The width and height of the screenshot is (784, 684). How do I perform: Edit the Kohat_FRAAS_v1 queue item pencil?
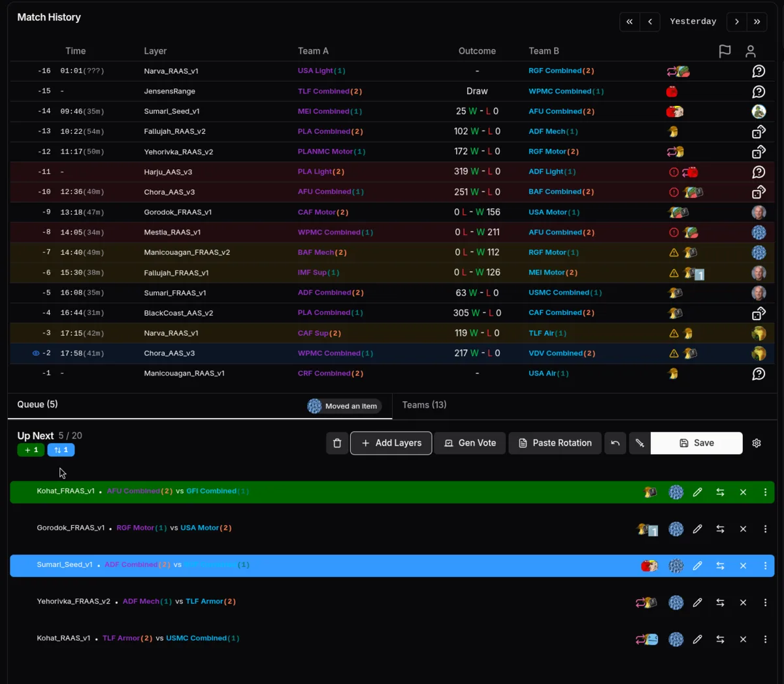[x=698, y=492]
